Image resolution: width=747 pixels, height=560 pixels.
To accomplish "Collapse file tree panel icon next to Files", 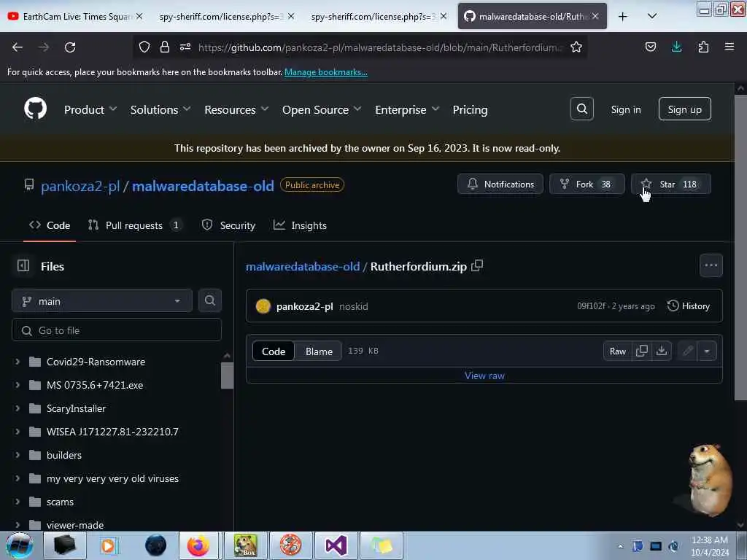I will [x=23, y=265].
